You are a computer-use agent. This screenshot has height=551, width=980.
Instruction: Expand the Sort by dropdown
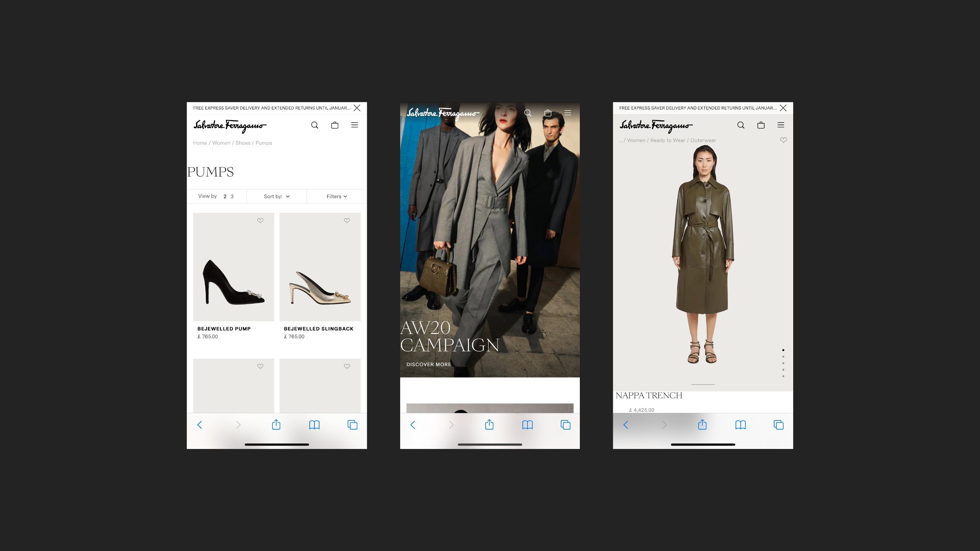277,196
